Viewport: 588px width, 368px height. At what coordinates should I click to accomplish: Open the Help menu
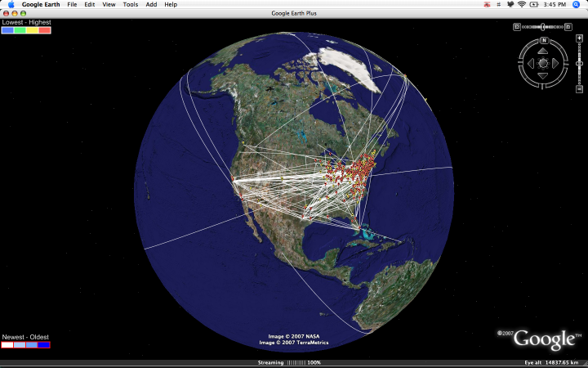point(171,5)
